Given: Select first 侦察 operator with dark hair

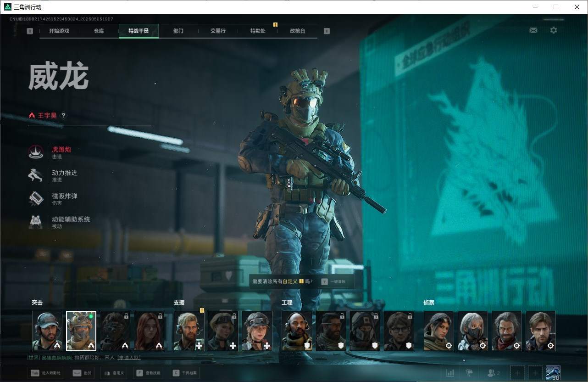Looking at the screenshot, I should coord(439,331).
